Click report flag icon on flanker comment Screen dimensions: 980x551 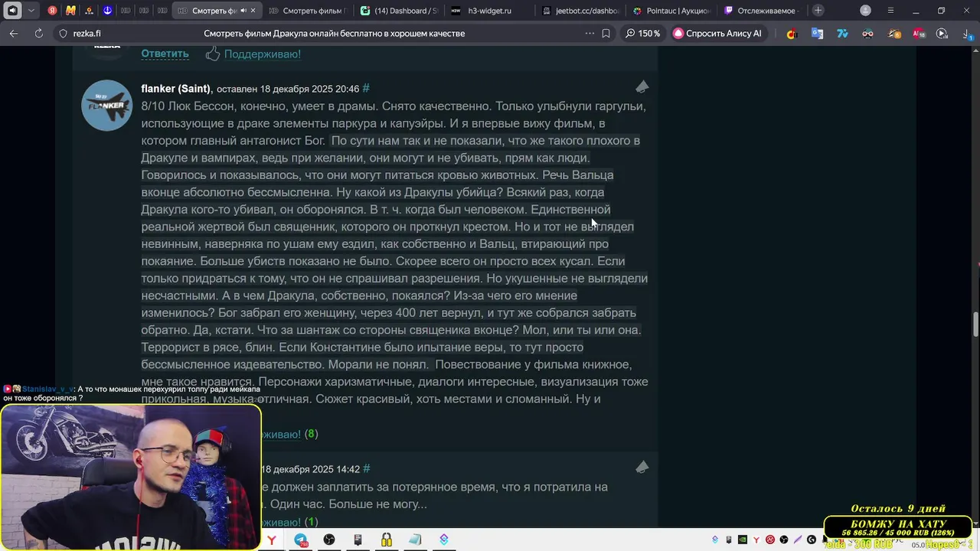point(642,86)
